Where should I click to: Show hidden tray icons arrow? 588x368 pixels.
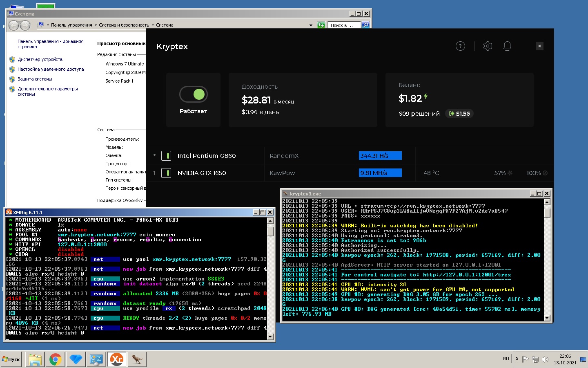point(517,359)
